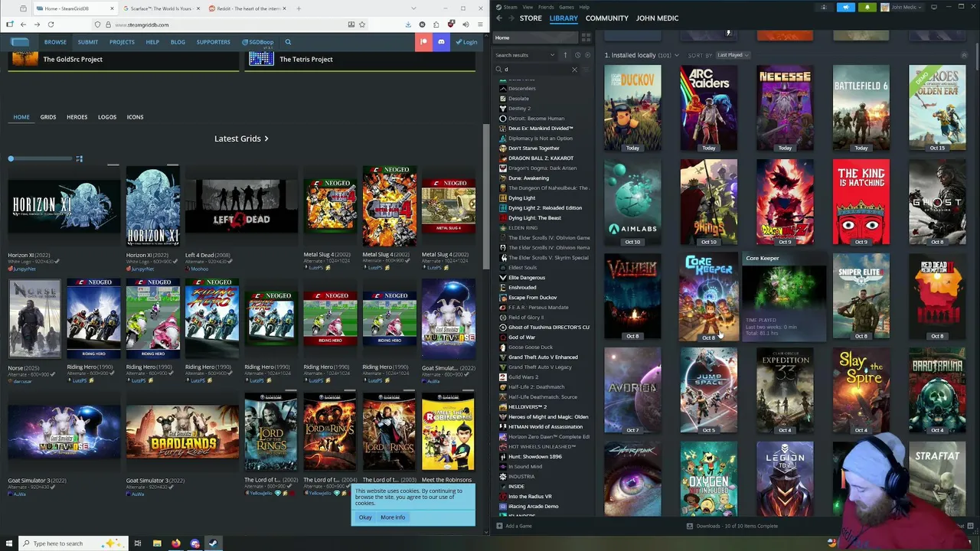Click the browser back arrow
The image size is (980, 551).
coord(24,24)
